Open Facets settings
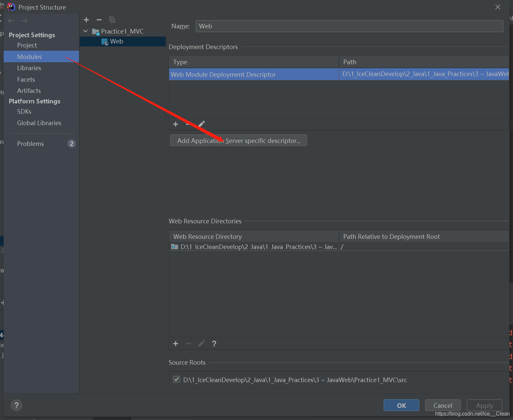 [26, 79]
